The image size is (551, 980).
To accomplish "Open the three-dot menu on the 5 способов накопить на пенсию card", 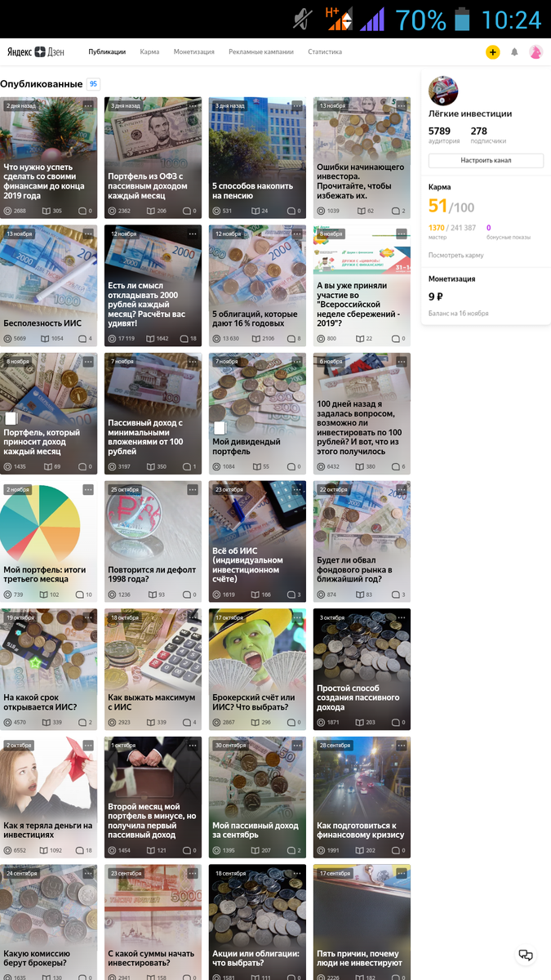I will pos(297,106).
